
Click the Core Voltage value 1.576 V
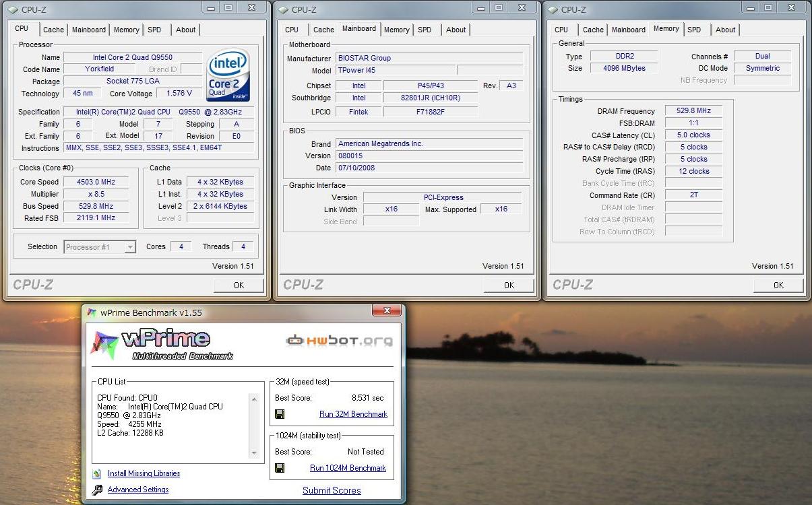tap(179, 94)
